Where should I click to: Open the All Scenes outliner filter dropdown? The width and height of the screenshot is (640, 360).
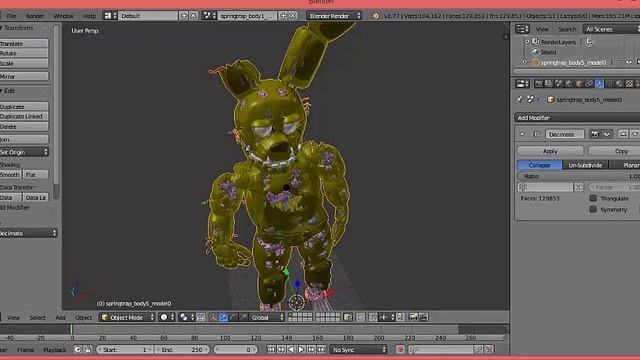click(611, 29)
